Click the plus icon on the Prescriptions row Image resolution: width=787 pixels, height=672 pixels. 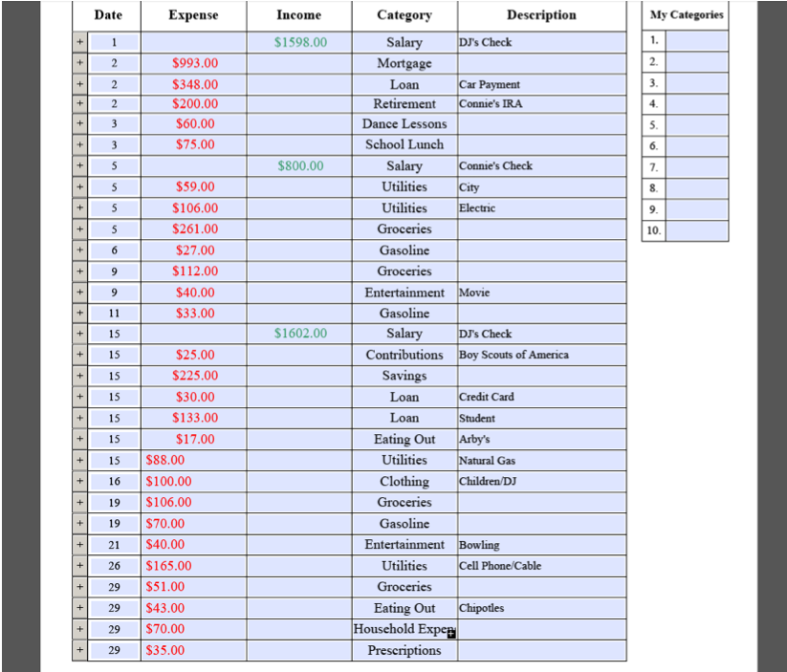79,650
